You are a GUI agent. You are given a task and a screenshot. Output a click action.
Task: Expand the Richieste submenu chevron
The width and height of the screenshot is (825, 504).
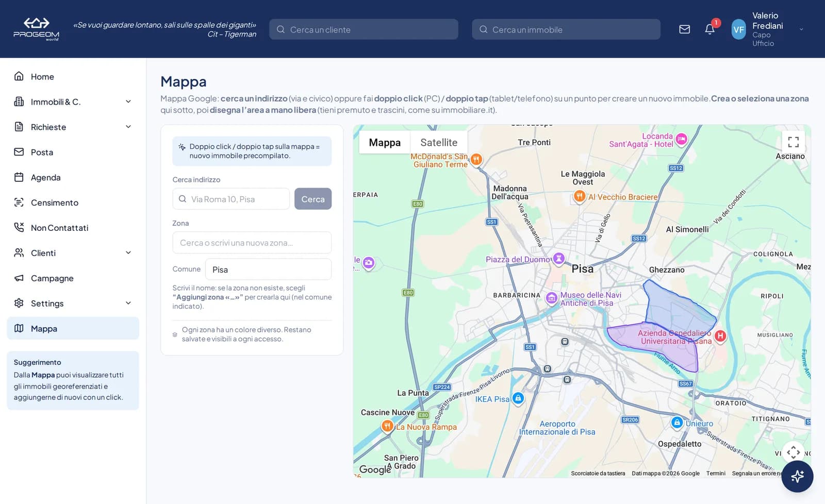(x=128, y=127)
